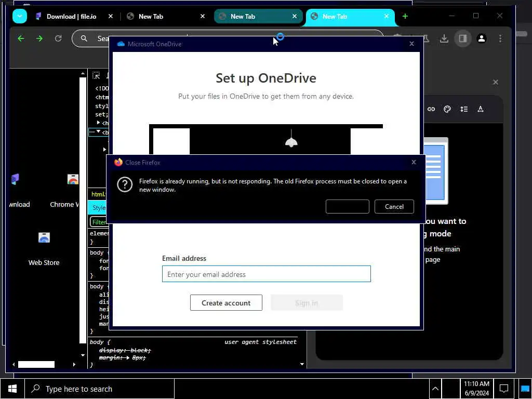The height and width of the screenshot is (399, 532).
Task: Close the reading mode side panel
Action: tap(496, 82)
